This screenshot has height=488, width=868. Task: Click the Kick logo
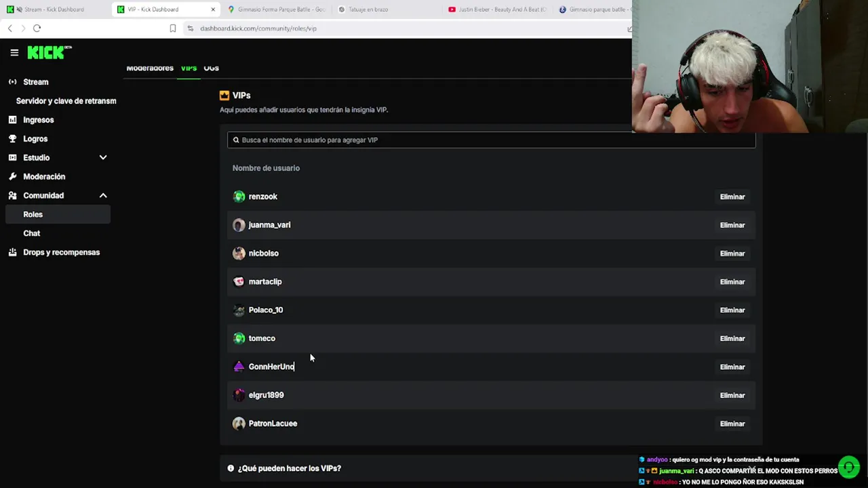click(x=50, y=52)
